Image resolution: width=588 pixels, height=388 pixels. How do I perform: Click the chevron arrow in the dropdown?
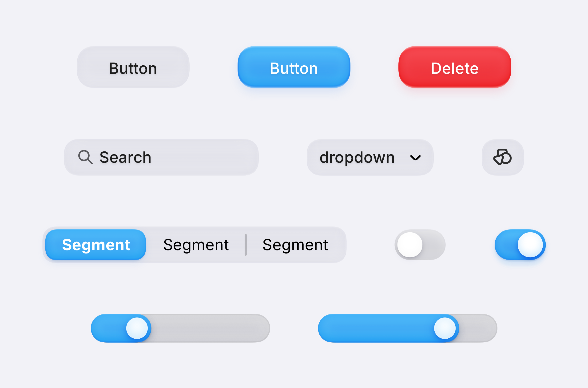[415, 158]
